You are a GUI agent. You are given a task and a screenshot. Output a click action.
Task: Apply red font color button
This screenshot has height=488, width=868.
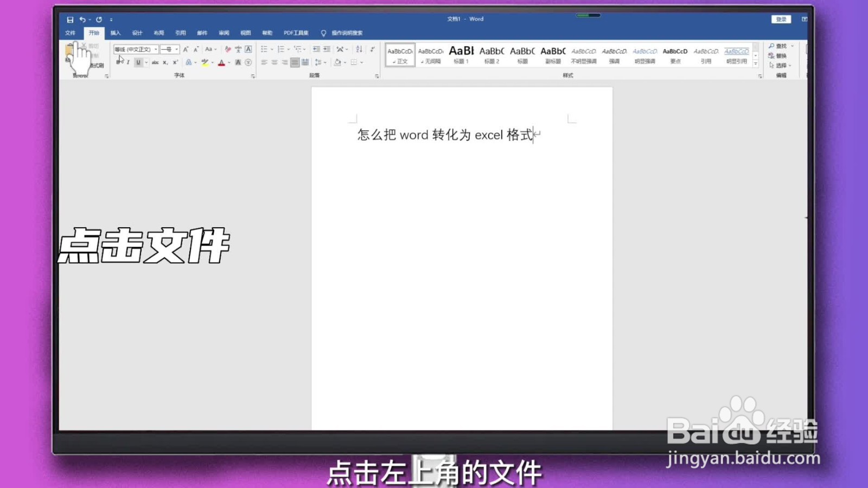point(221,62)
